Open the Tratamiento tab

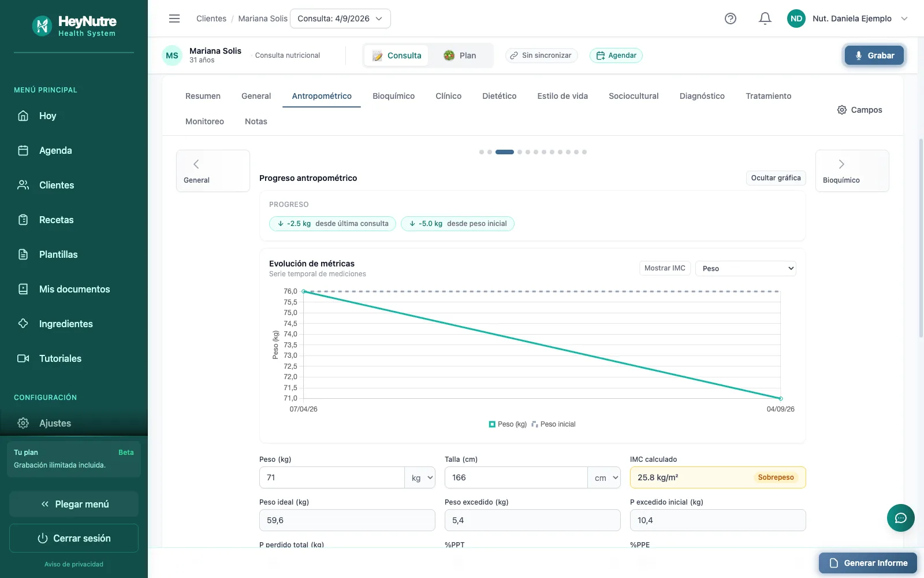(769, 96)
